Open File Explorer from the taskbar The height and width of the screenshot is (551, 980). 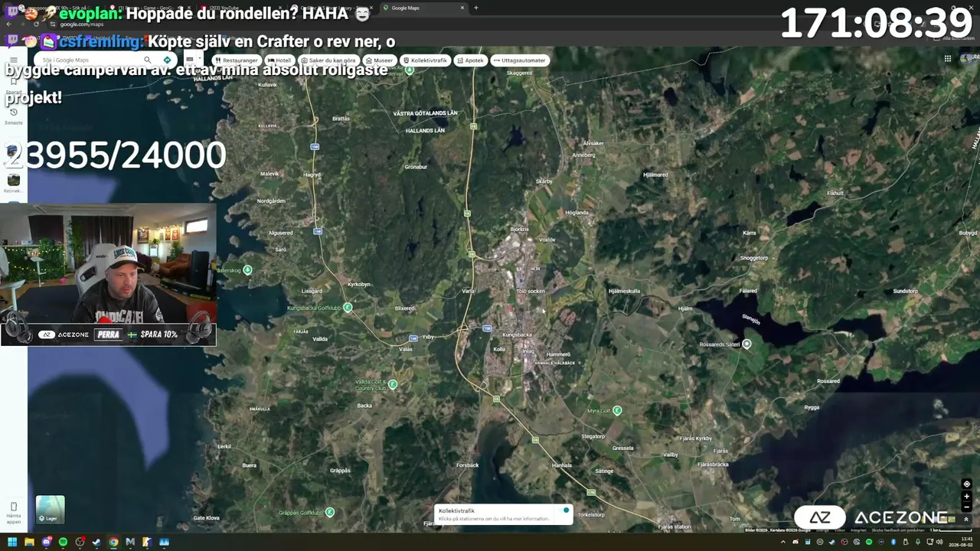(x=29, y=542)
